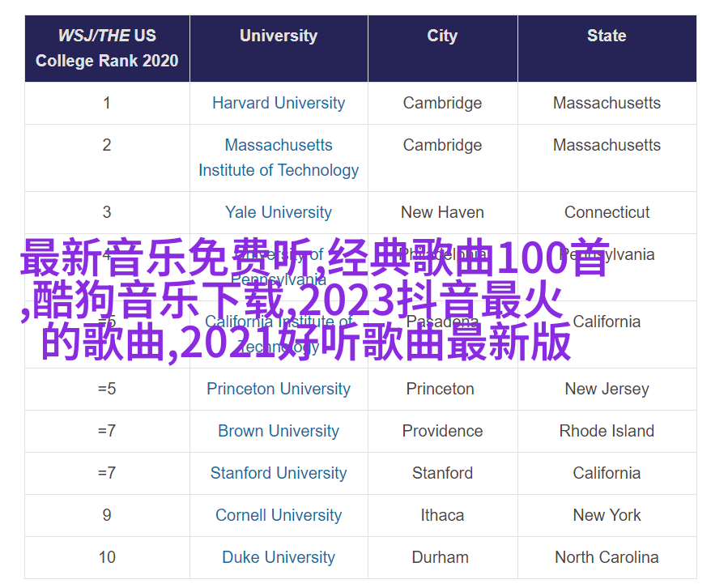Follow the Cornell University link
Image resolution: width=711 pixels, height=588 pixels.
click(x=279, y=515)
